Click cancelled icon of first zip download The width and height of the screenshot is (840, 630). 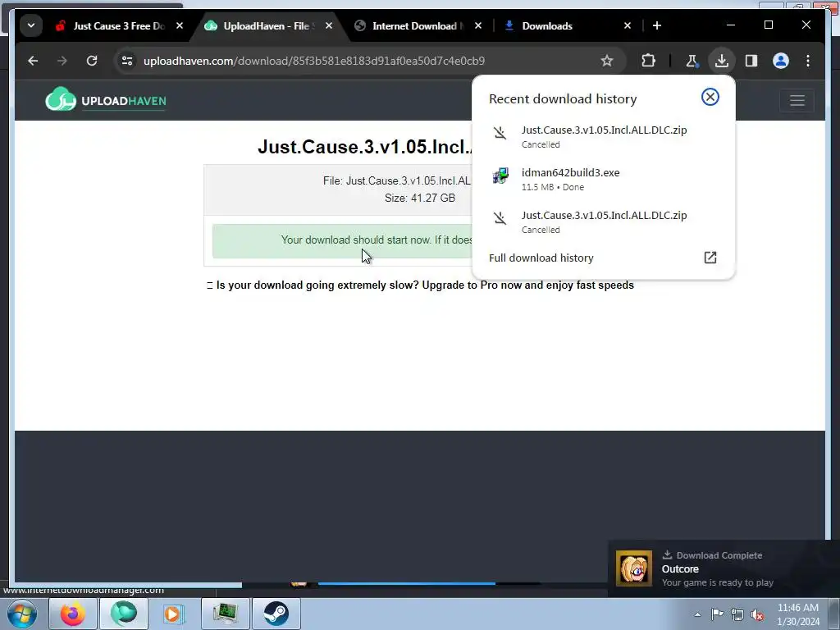tap(500, 132)
